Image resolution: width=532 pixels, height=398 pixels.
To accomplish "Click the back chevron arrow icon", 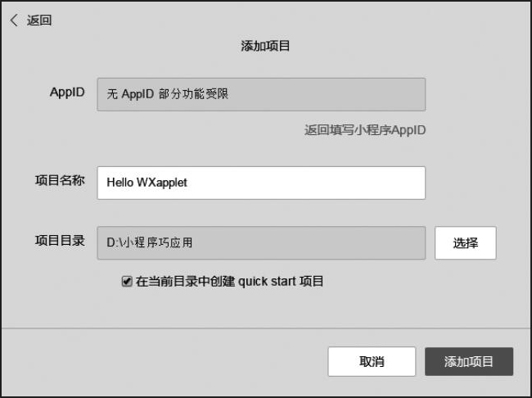I will pos(14,20).
